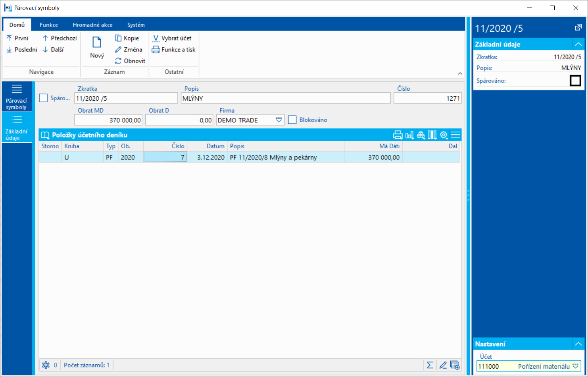Toggle Spárováno checkbox in the right panel
The image size is (588, 377).
pyautogui.click(x=575, y=81)
